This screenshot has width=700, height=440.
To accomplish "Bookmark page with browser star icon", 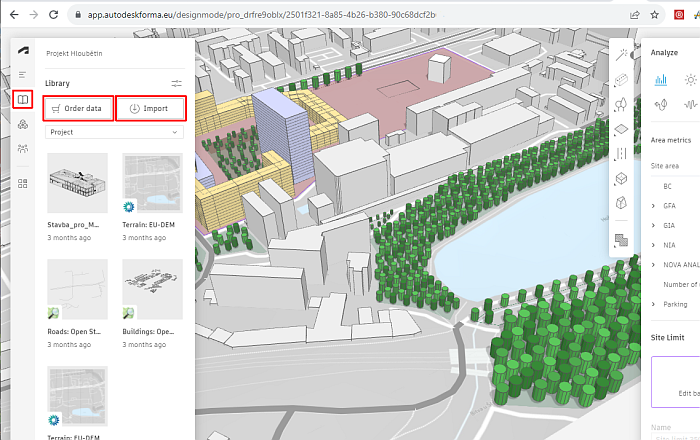I will click(x=654, y=15).
